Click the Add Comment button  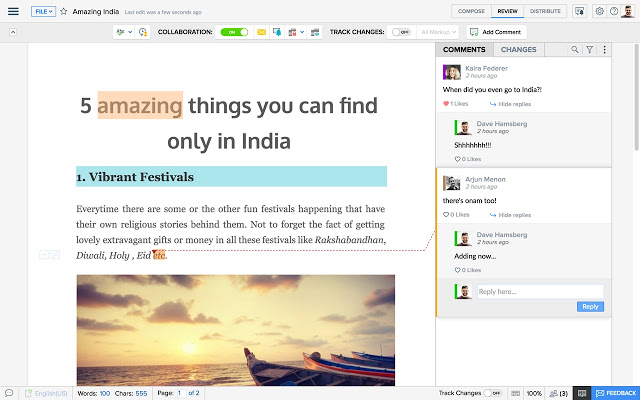(x=496, y=32)
